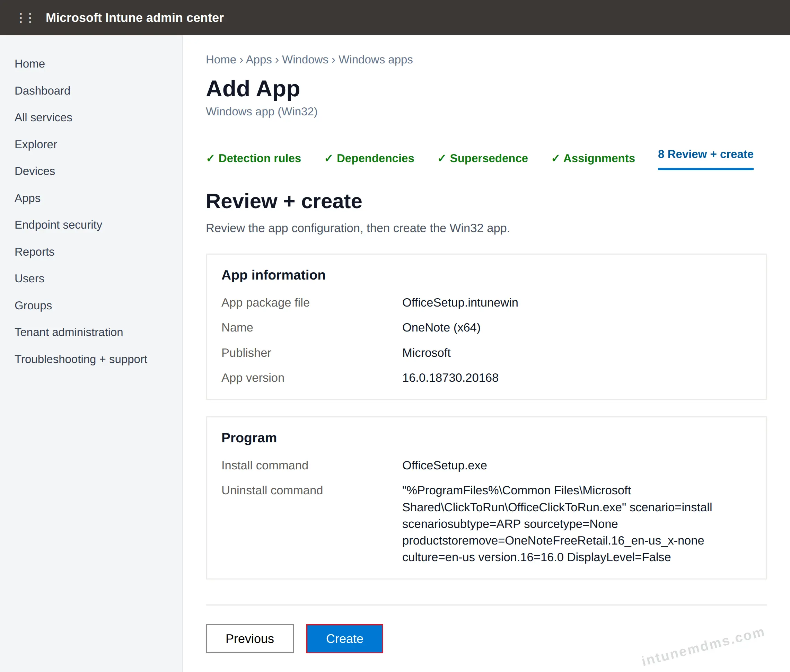790x672 pixels.
Task: Switch to the Detection rules step
Action: click(x=253, y=158)
